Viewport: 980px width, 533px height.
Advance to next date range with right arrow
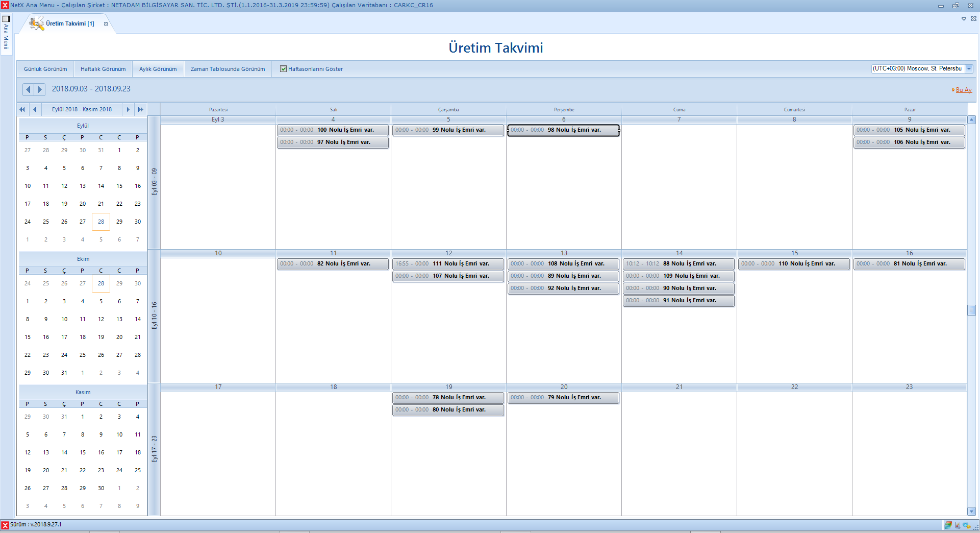tap(39, 89)
